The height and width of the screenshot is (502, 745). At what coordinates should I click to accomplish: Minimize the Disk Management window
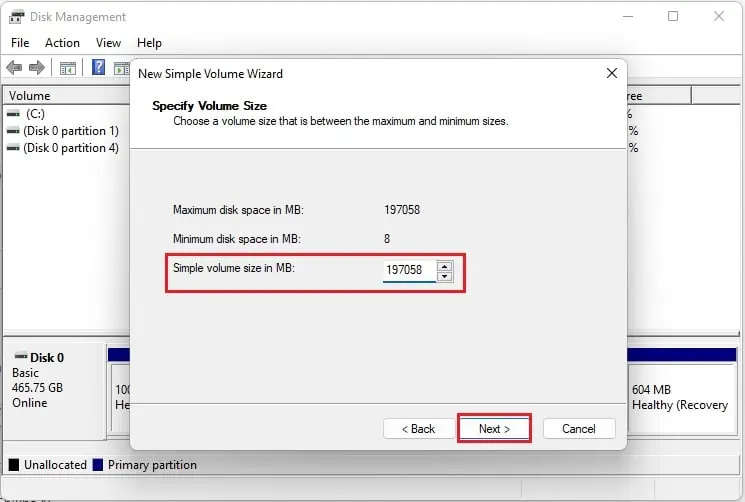click(628, 16)
